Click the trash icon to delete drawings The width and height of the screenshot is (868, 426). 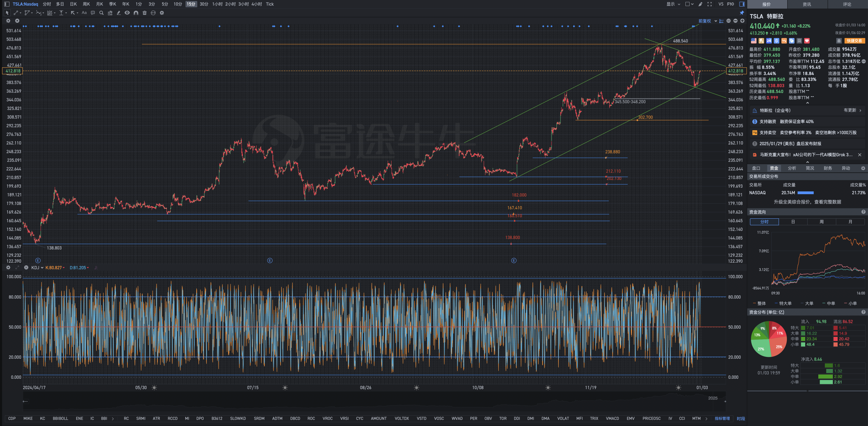coord(145,13)
